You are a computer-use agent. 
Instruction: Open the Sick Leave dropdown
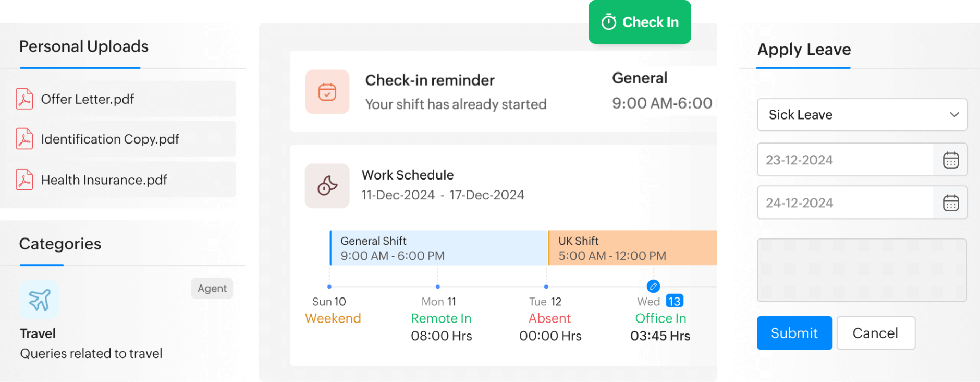click(862, 115)
